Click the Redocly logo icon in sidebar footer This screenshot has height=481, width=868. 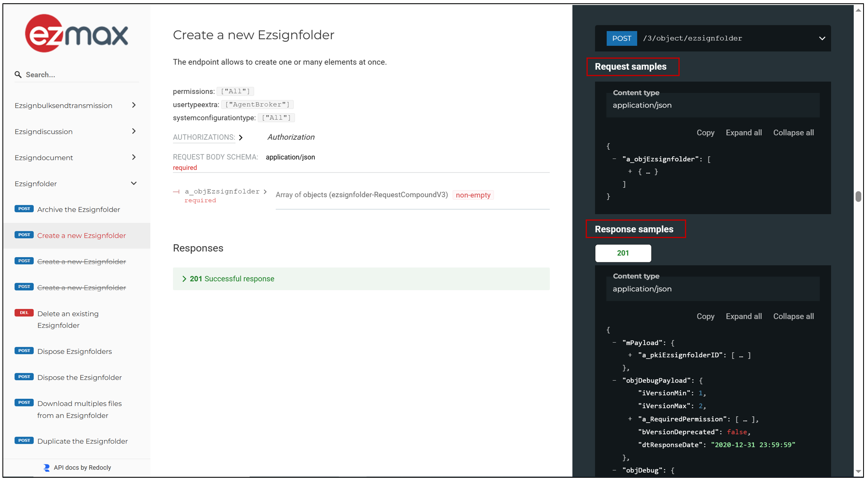(x=47, y=468)
